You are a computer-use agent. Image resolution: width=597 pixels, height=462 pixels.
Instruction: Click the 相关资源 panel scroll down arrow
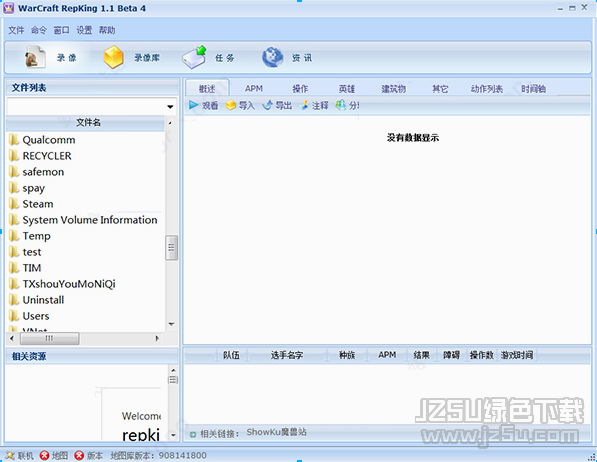[x=173, y=435]
